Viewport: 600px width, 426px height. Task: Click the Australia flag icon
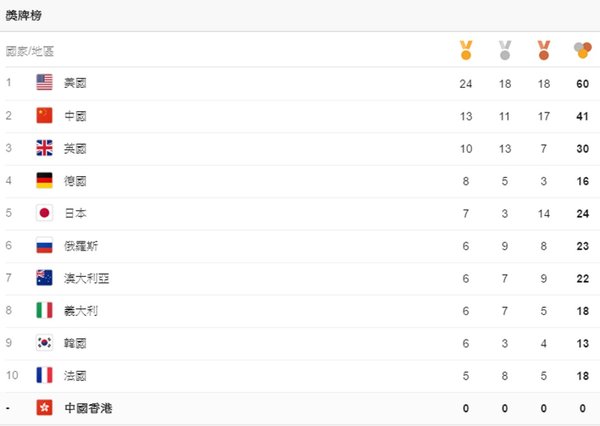coord(44,278)
